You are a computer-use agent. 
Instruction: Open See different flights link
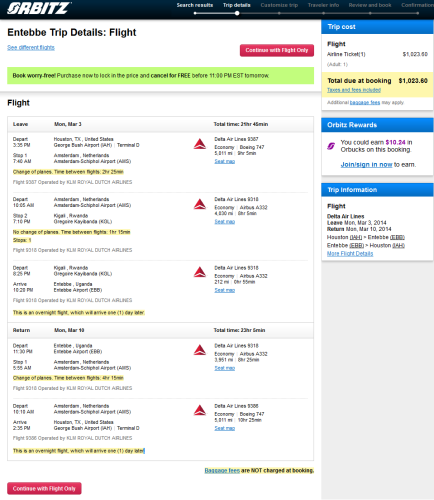click(31, 48)
